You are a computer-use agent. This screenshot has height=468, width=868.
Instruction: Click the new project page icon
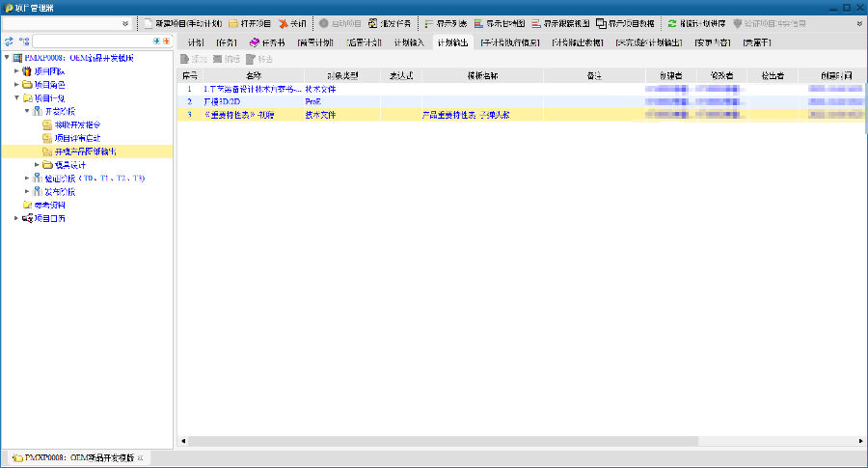click(x=148, y=23)
